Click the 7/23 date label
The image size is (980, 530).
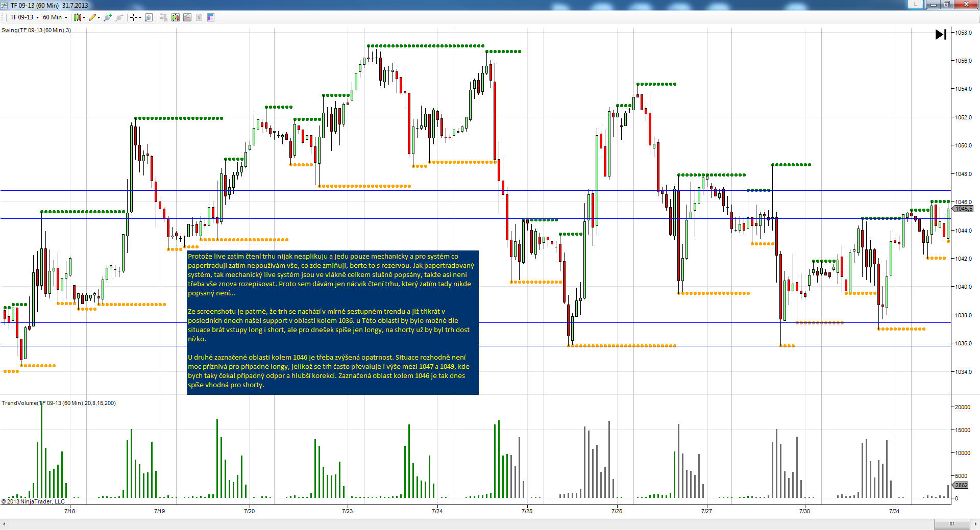[x=347, y=511]
